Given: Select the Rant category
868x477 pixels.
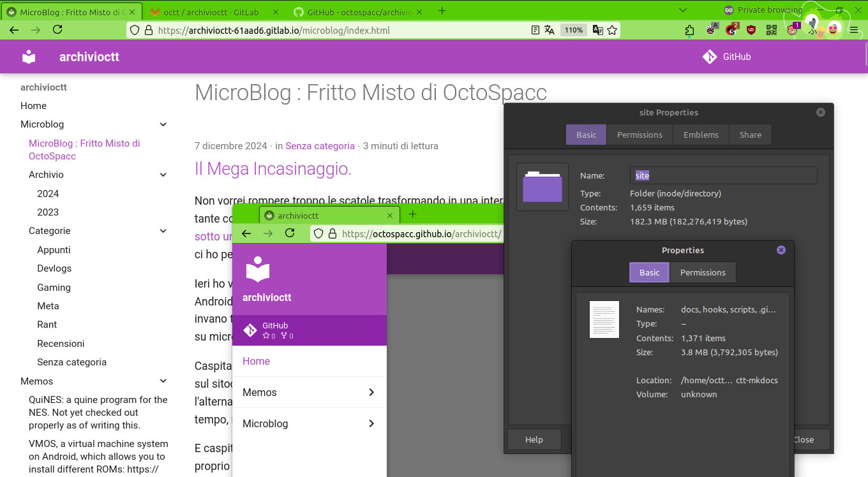Looking at the screenshot, I should click(x=47, y=325).
